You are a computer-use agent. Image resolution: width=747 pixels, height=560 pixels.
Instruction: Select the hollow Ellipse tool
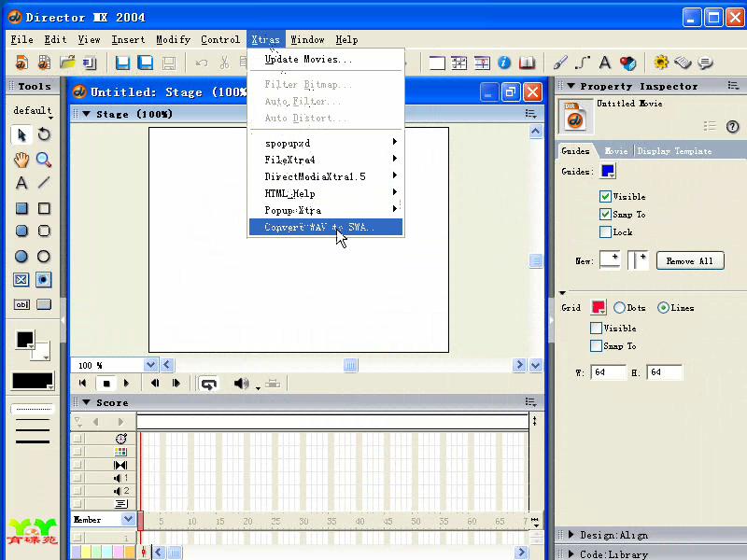point(44,256)
